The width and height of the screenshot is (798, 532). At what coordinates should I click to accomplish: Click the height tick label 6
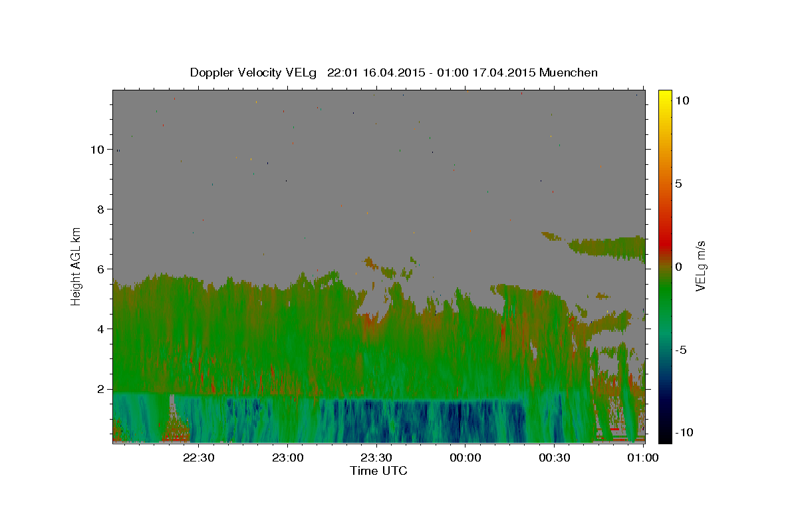click(101, 269)
